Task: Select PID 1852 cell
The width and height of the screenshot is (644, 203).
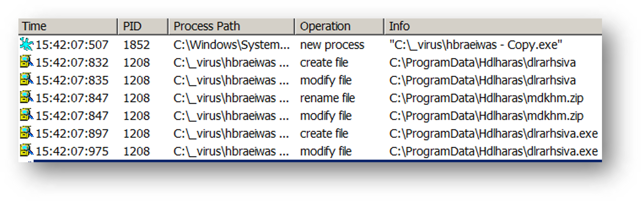Action: point(136,45)
